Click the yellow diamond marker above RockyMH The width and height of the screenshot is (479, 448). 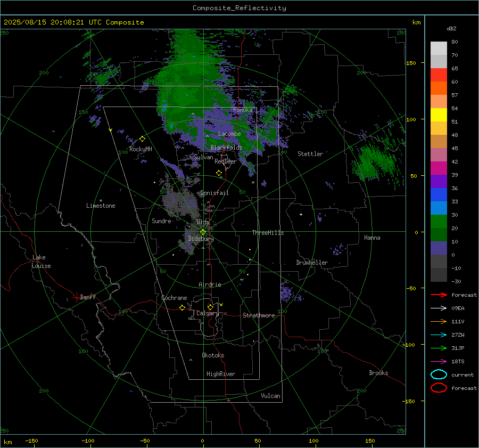pos(142,139)
